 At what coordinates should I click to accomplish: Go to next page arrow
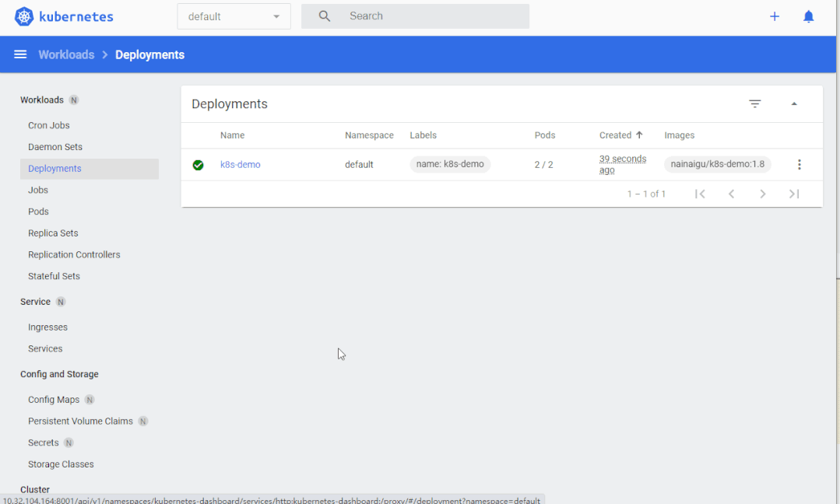tap(763, 194)
